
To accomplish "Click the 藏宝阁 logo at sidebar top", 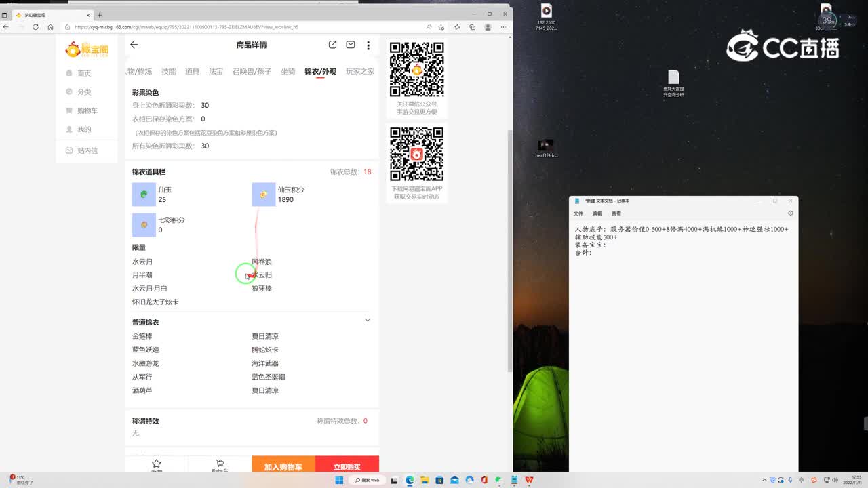I will click(87, 49).
